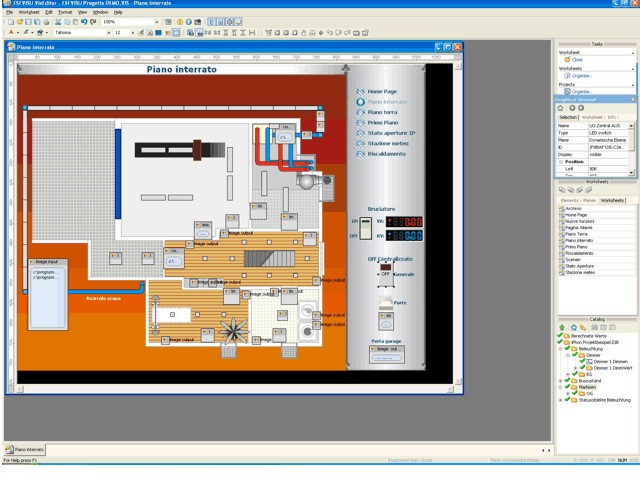The width and height of the screenshot is (640, 480).
Task: Expand the Statusobjekte Beleuchtung node
Action: tap(560, 400)
